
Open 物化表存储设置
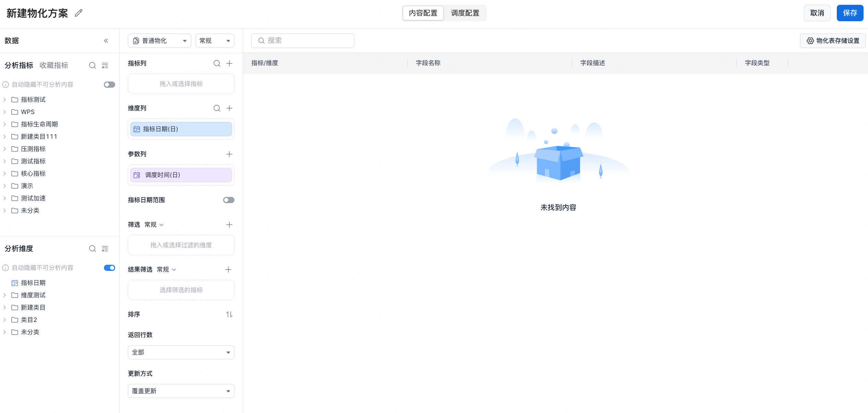[833, 41]
